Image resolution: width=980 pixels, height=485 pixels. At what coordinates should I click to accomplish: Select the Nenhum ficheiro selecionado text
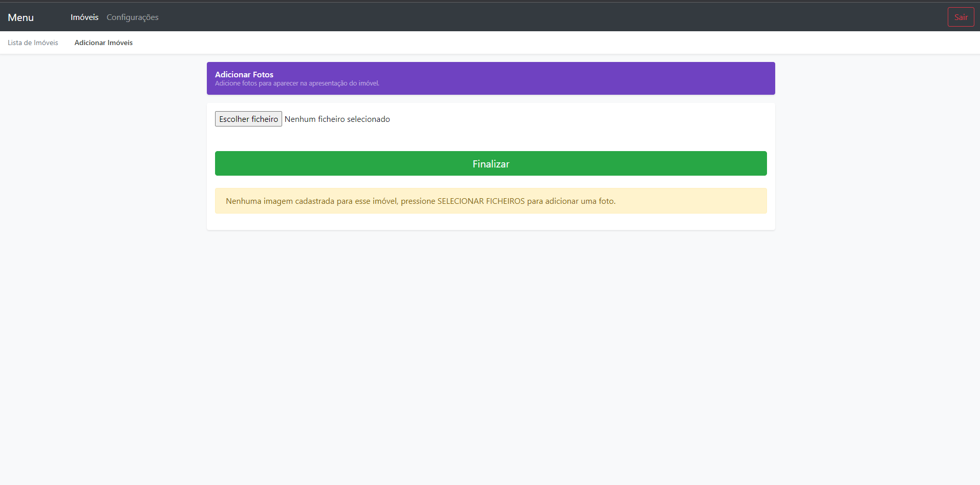coord(337,118)
